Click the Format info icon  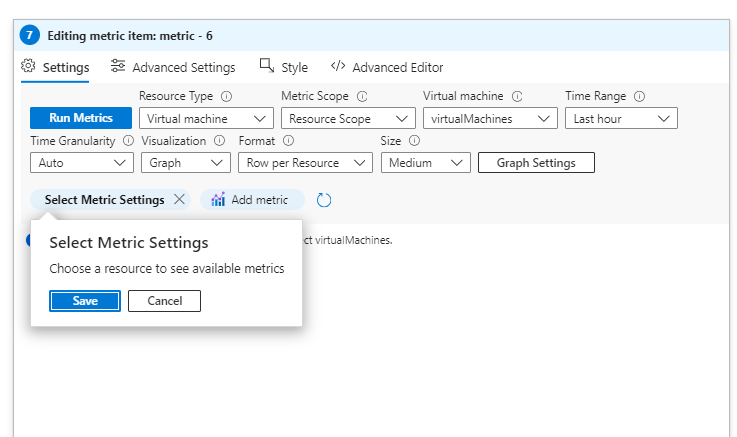[x=289, y=140]
